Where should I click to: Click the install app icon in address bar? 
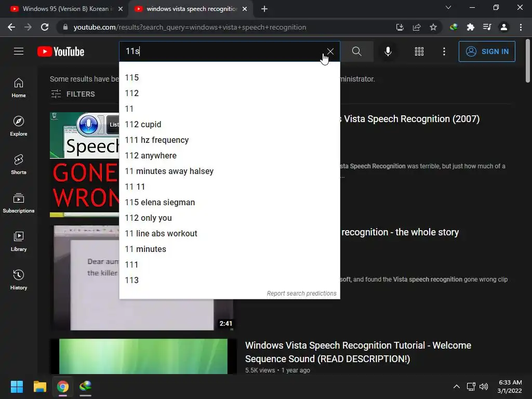400,27
